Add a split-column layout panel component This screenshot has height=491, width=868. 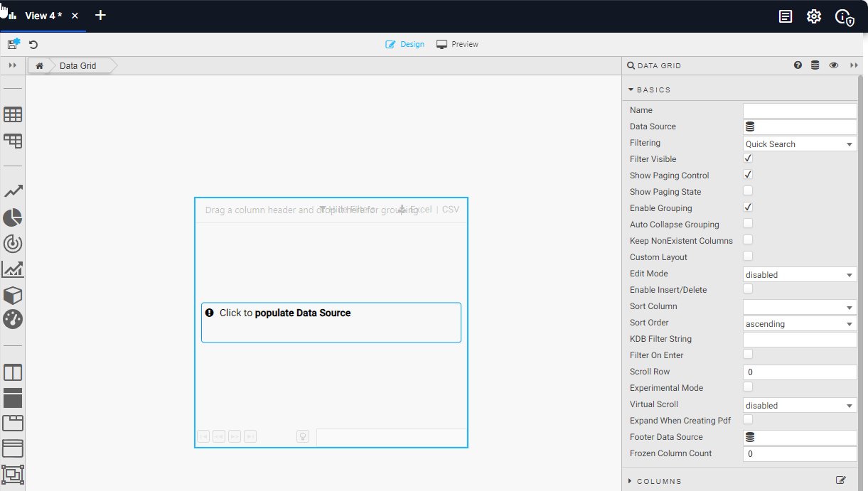pyautogui.click(x=13, y=372)
